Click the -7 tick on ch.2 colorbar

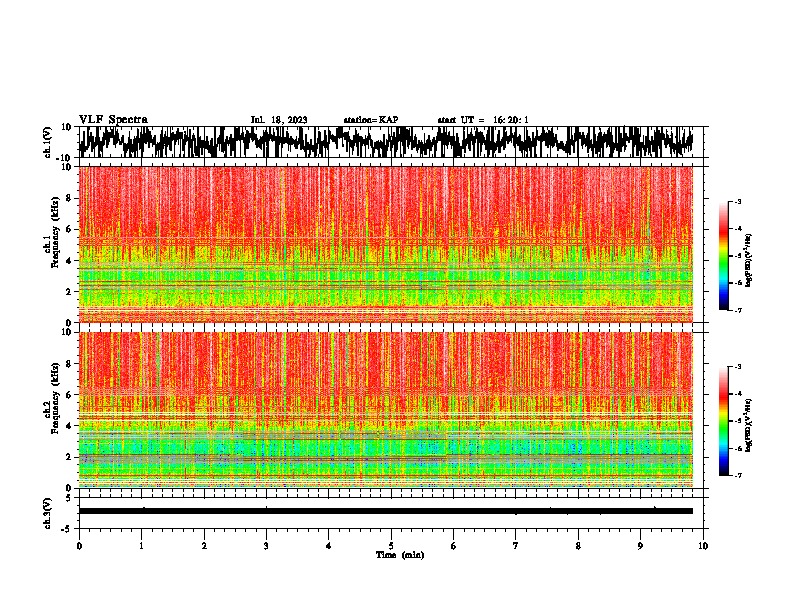pyautogui.click(x=738, y=476)
